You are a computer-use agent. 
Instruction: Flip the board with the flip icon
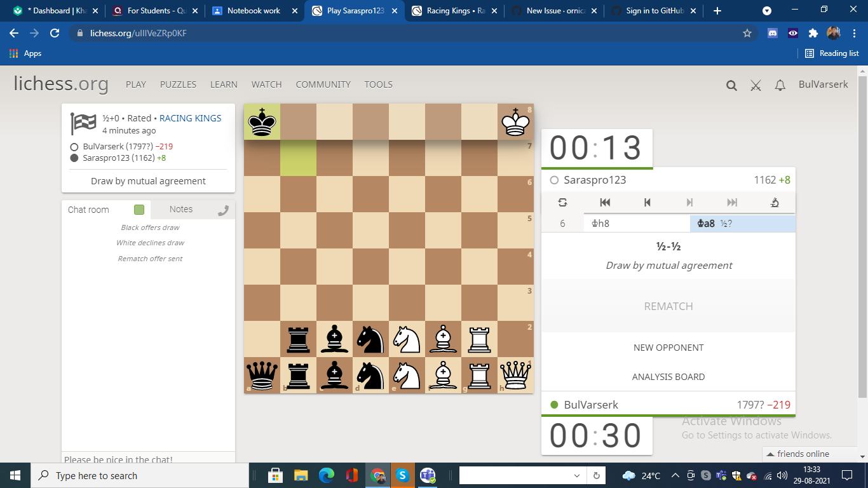click(562, 202)
